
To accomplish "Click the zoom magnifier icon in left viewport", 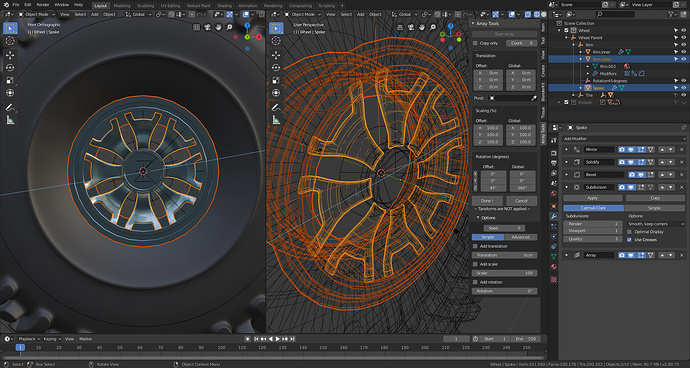I will click(229, 27).
